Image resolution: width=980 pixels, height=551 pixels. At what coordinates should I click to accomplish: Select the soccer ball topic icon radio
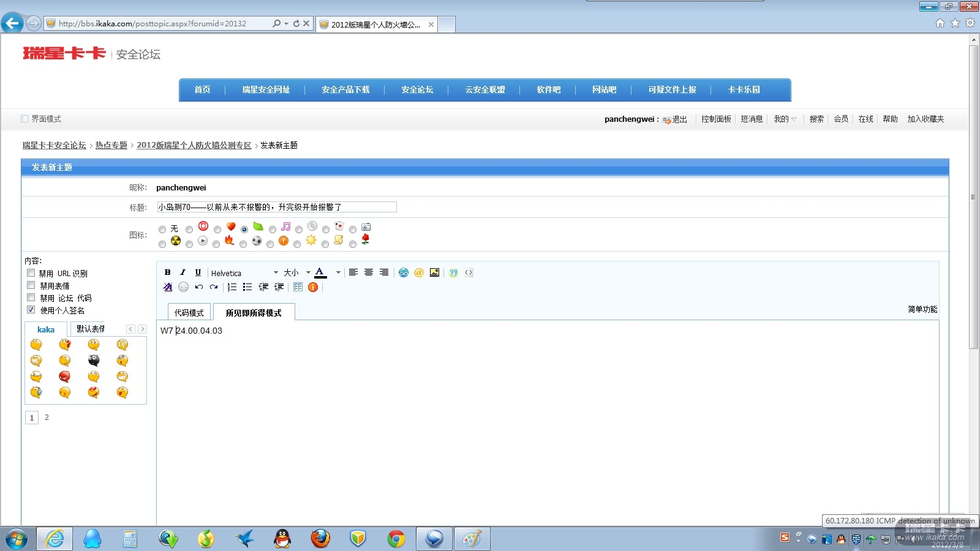(243, 244)
